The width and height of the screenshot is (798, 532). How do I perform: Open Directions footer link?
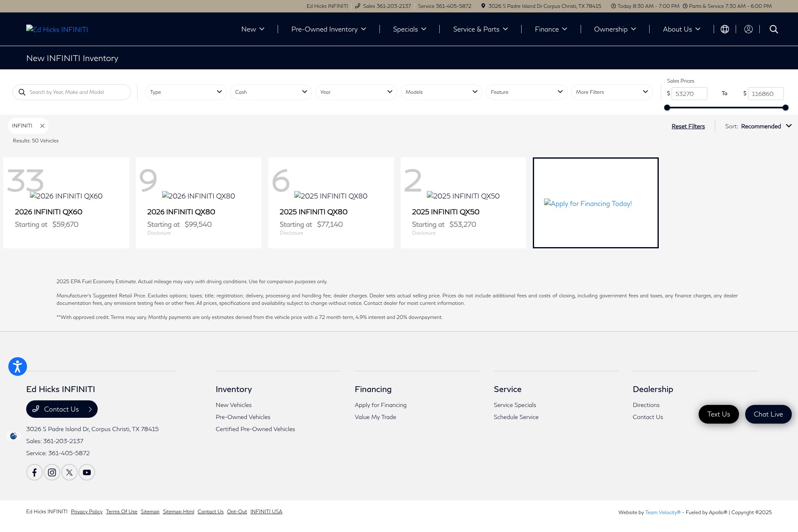[646, 405]
